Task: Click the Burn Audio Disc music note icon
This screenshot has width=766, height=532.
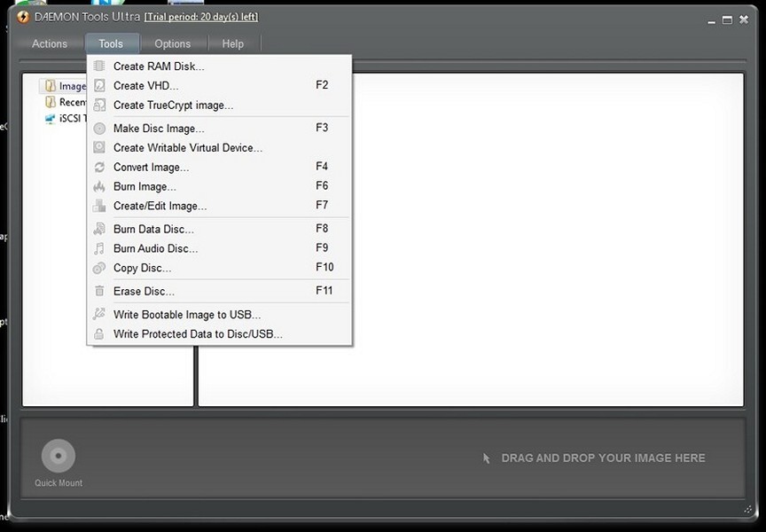Action: (x=99, y=248)
